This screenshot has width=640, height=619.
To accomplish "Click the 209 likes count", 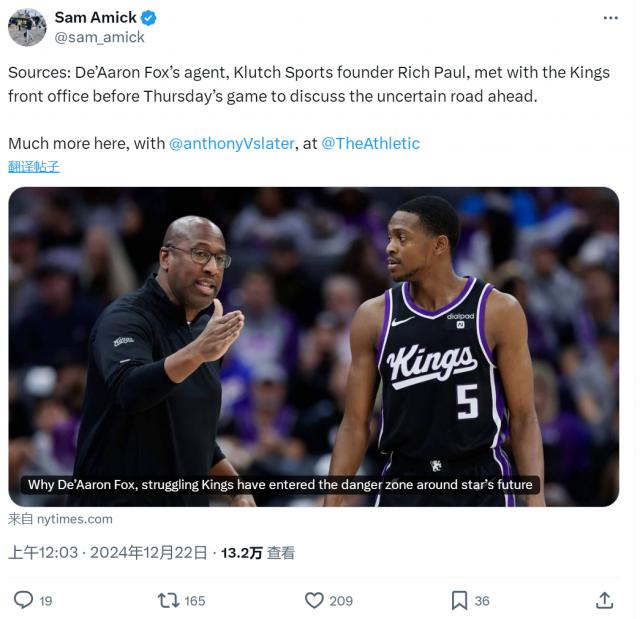I will (x=341, y=601).
